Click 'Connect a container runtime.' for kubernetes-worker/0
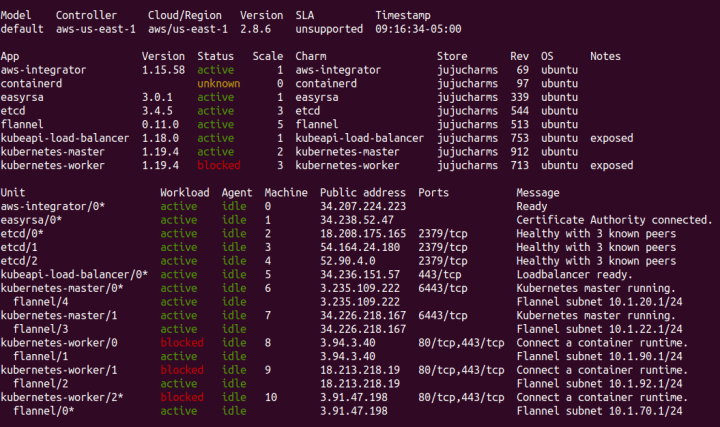720x427 pixels. pyautogui.click(x=602, y=343)
